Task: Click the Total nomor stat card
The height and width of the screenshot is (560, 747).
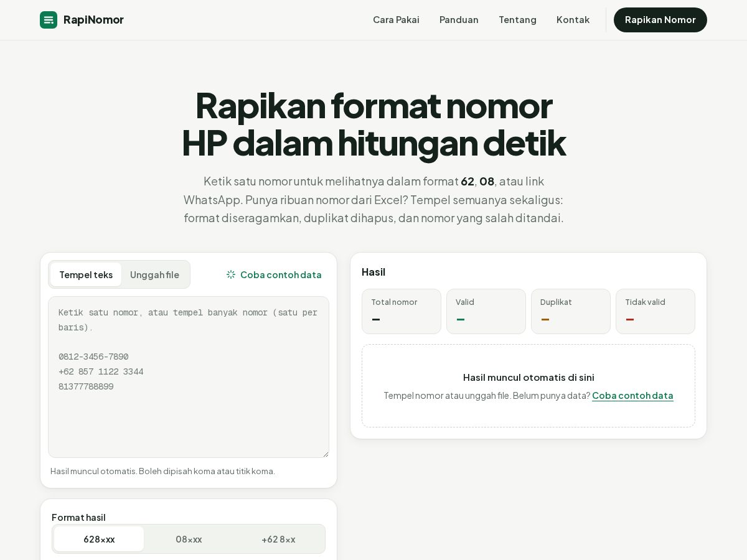Action: tap(402, 311)
